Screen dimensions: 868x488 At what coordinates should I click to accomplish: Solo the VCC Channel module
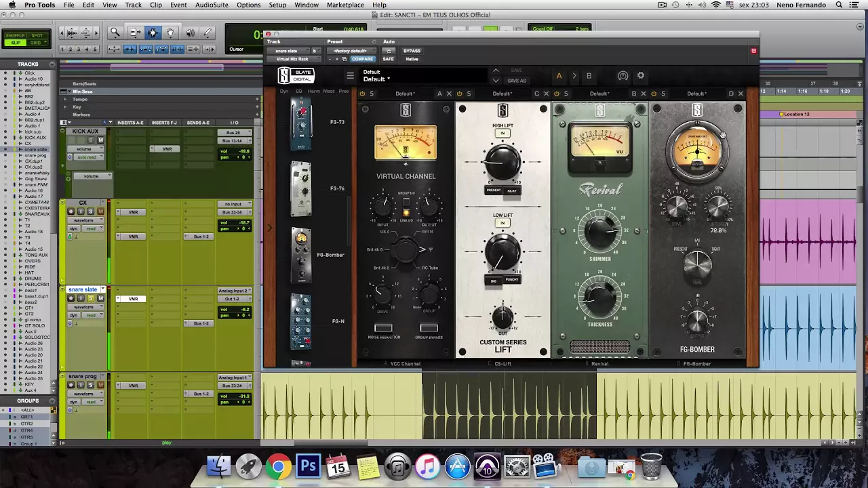click(x=372, y=94)
